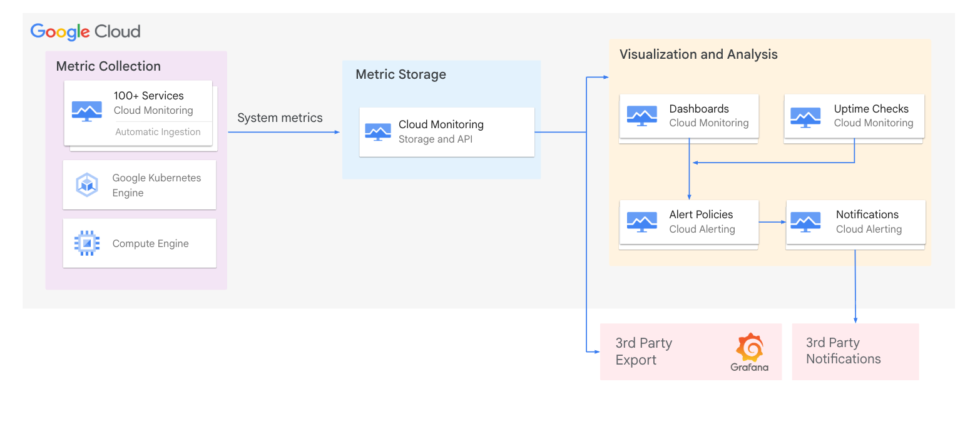Click the 100+ Services monitoring icon
Screen dimensions: 980x434
click(87, 111)
